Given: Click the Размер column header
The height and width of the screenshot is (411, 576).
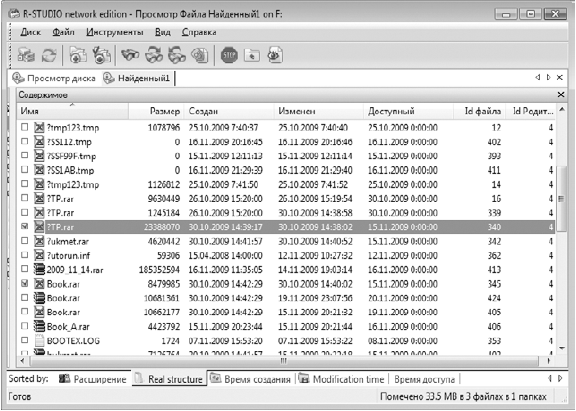Looking at the screenshot, I should tap(156, 111).
